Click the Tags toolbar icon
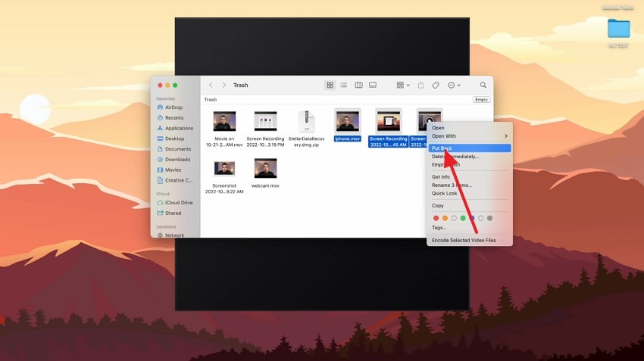644x361 pixels. pyautogui.click(x=436, y=85)
